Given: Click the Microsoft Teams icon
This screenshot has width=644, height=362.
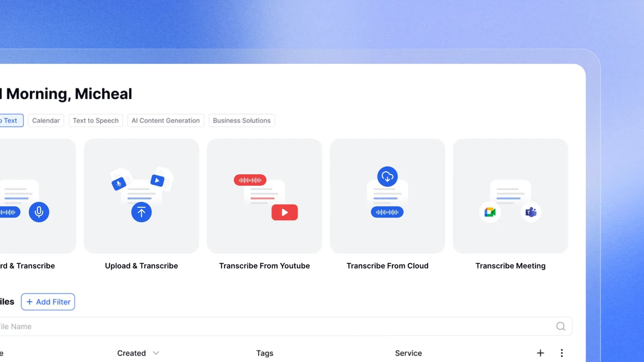Looking at the screenshot, I should coord(531,212).
